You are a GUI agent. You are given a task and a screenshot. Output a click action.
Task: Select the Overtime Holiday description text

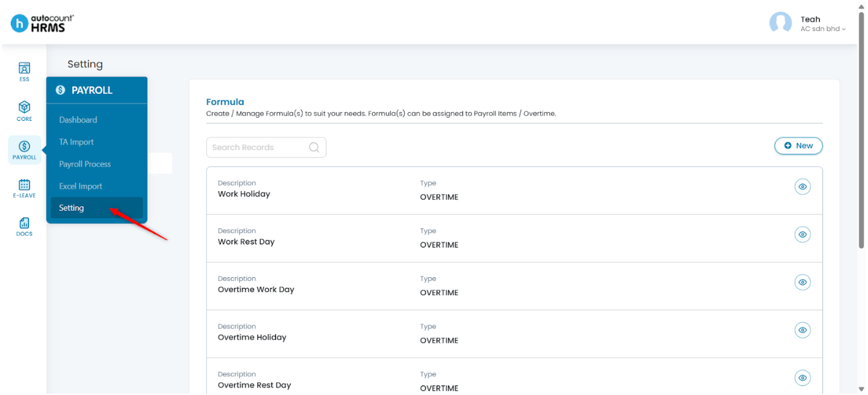tap(252, 337)
